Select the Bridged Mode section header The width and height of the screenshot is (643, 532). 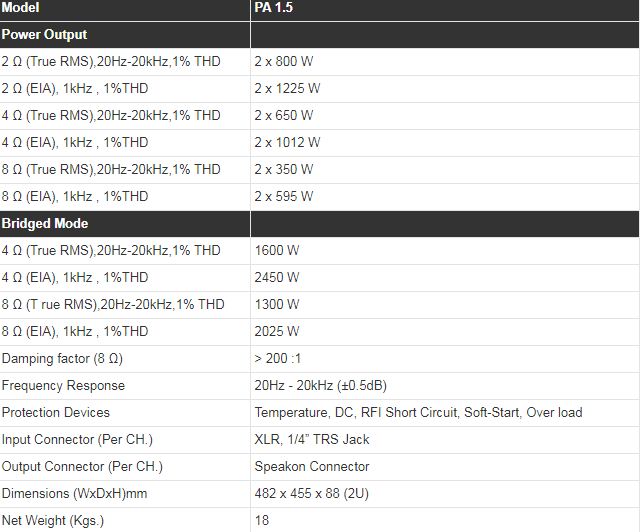click(45, 224)
